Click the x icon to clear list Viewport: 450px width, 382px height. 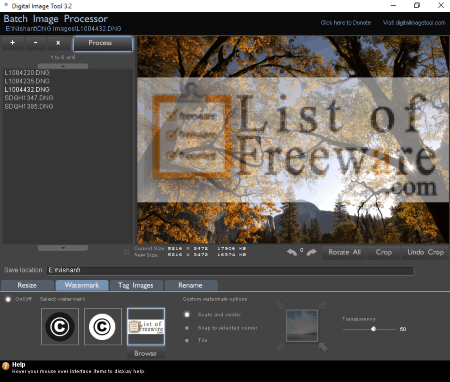58,43
